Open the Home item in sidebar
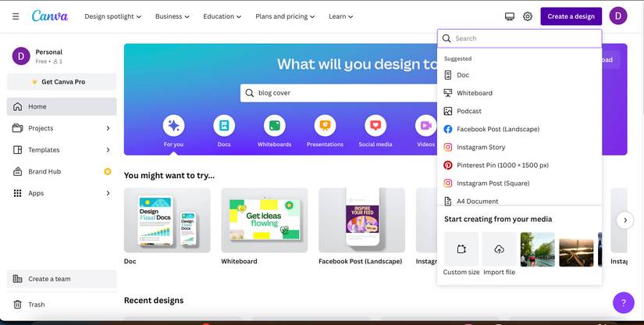The image size is (644, 325). click(x=62, y=106)
